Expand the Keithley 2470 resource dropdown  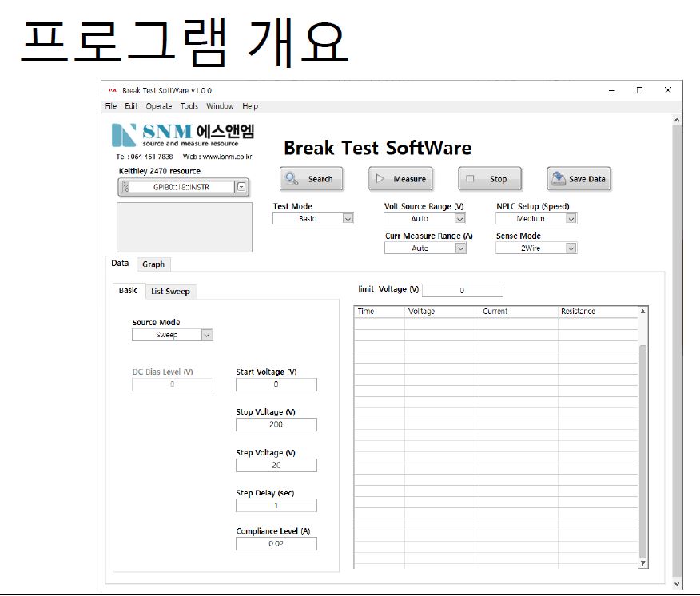[242, 187]
